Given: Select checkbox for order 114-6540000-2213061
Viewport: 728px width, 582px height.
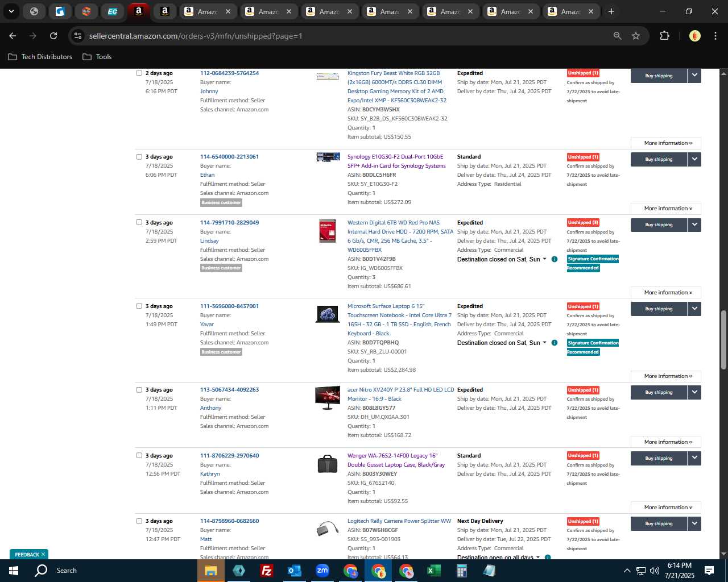Looking at the screenshot, I should [139, 157].
